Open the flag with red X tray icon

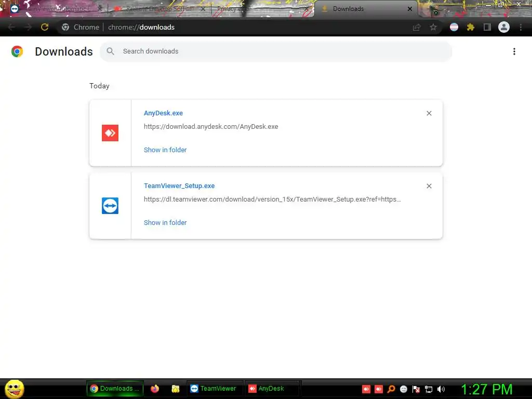[416, 389]
